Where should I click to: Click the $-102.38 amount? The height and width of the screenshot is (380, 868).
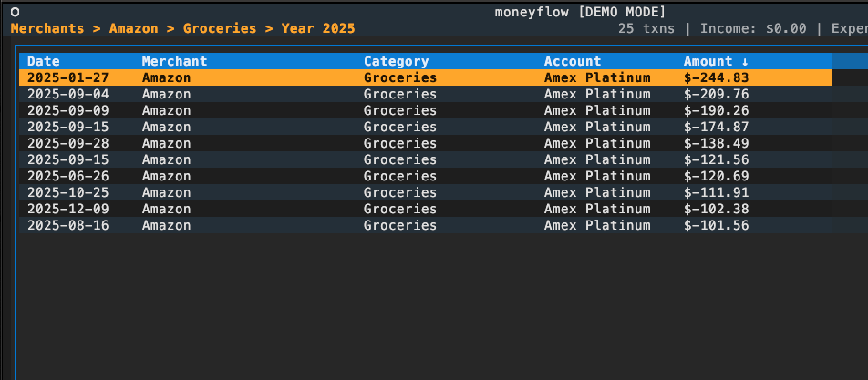717,209
